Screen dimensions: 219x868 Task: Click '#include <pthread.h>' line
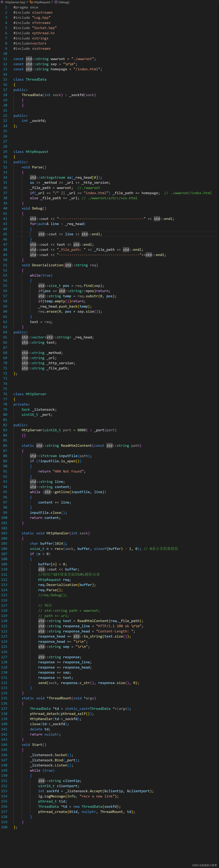[x=34, y=33]
